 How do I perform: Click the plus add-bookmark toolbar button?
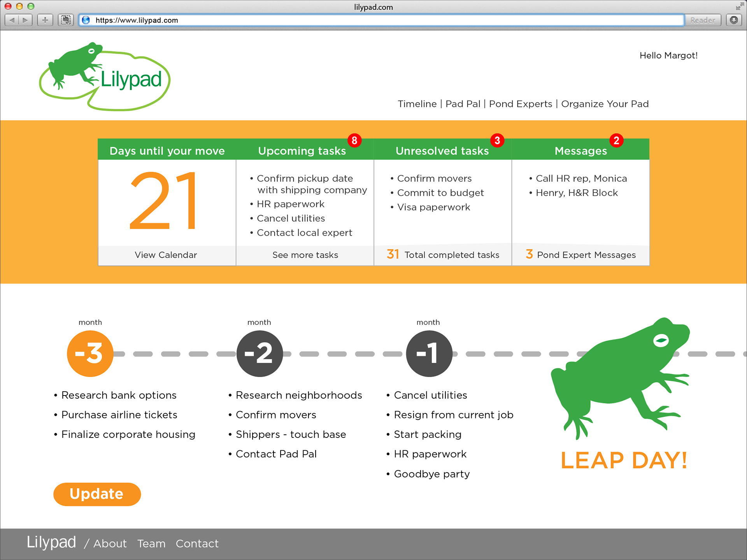pyautogui.click(x=45, y=20)
